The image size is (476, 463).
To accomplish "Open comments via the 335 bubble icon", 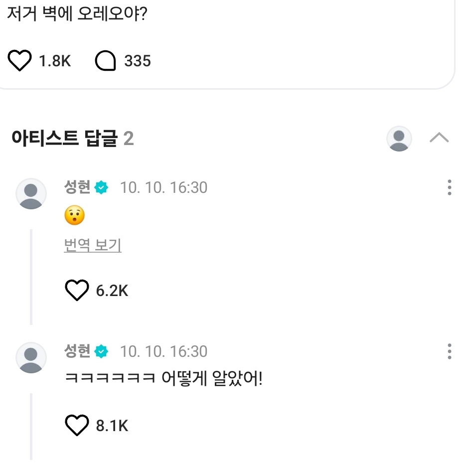I will 105,60.
